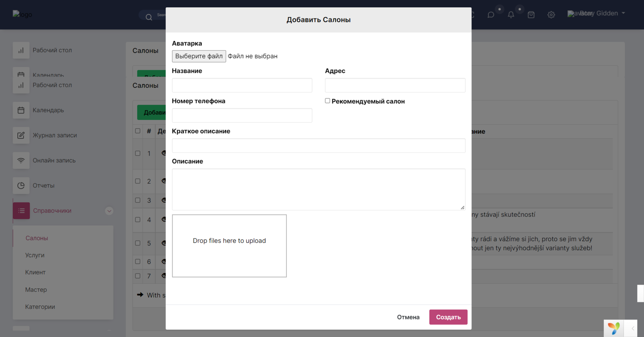Toggle the select-all checkbox in table header

(138, 131)
